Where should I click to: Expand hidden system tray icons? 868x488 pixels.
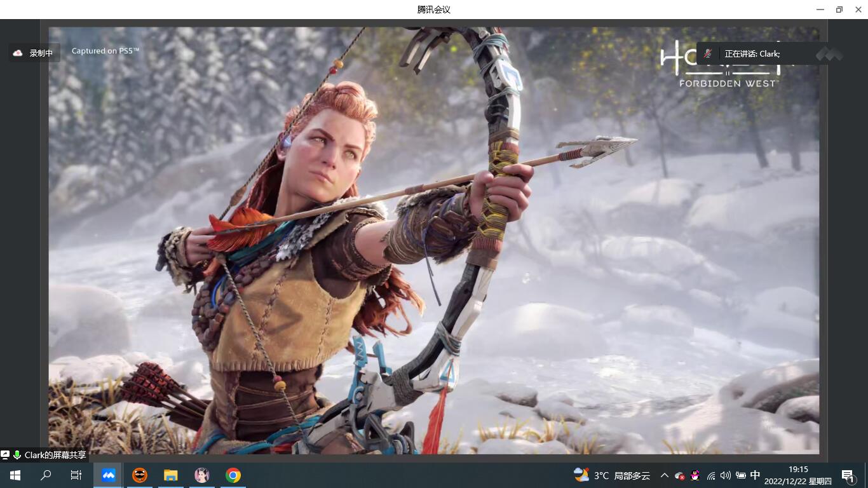664,475
